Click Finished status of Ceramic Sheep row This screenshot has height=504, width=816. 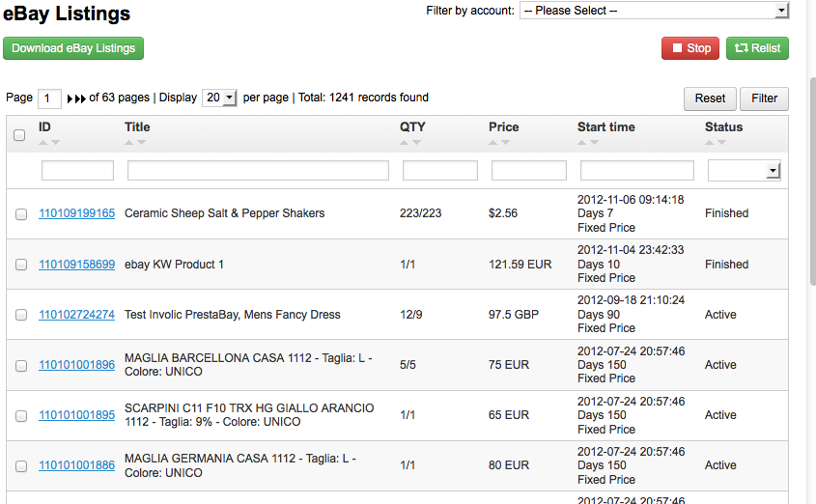(x=726, y=213)
